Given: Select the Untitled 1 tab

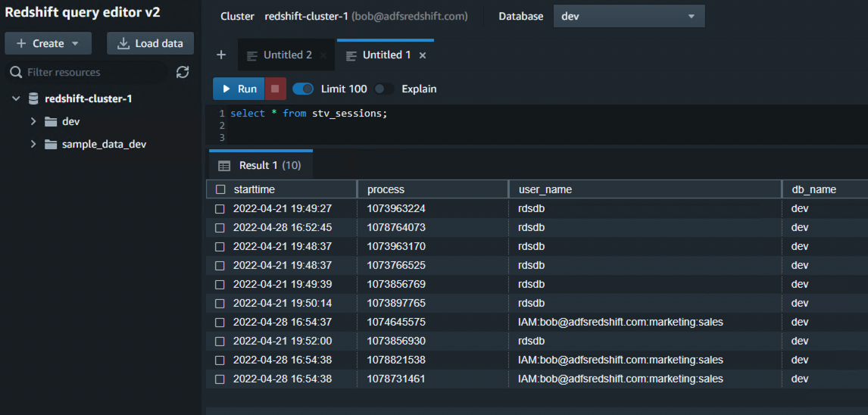Looking at the screenshot, I should point(386,55).
